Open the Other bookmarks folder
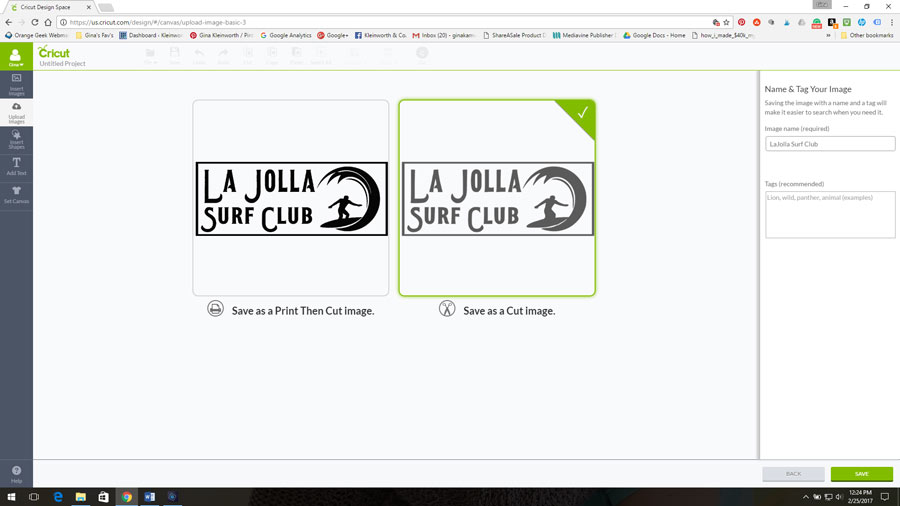 (x=867, y=36)
